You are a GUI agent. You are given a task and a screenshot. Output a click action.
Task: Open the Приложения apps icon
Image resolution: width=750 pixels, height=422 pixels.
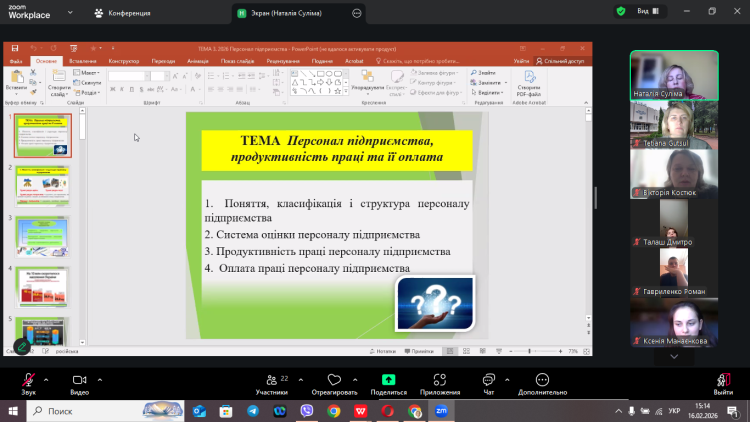(440, 380)
